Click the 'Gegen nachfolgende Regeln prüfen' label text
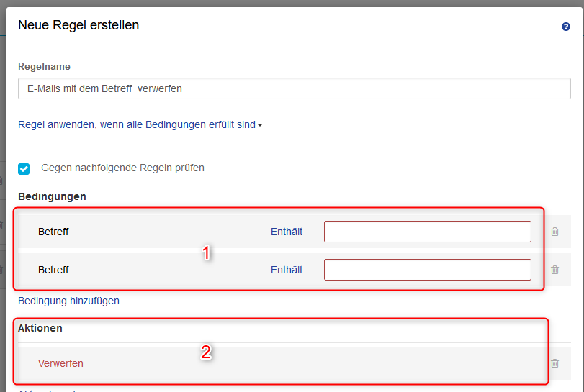This screenshot has height=392, width=584. pos(122,168)
